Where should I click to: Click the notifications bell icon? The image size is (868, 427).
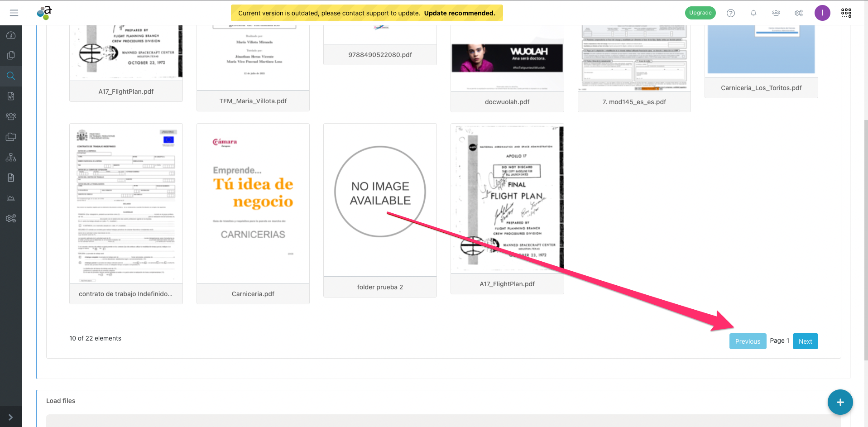(x=753, y=13)
